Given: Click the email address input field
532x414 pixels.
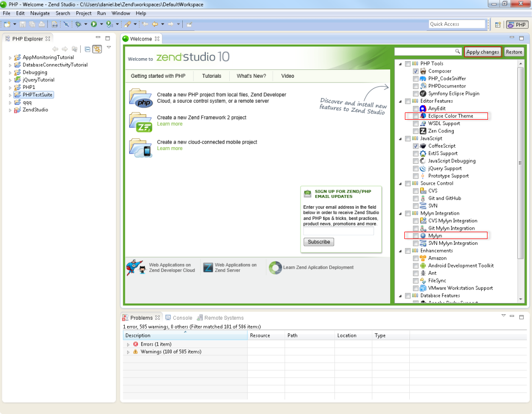Looking at the screenshot, I should (338, 231).
